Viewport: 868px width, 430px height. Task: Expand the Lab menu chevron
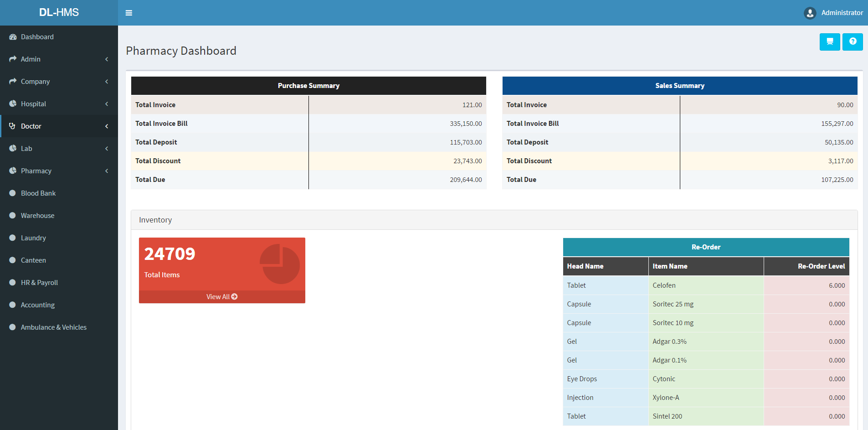click(107, 149)
